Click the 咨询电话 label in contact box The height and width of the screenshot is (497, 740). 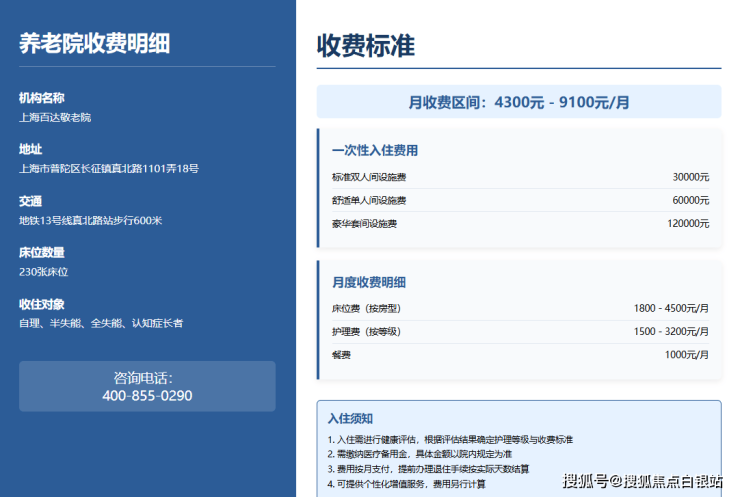pos(143,378)
